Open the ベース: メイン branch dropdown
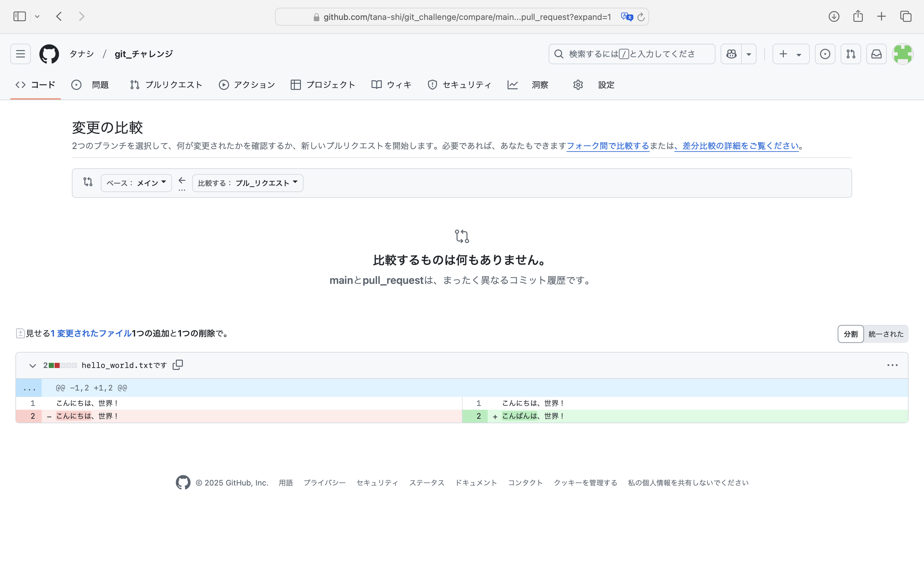 tap(136, 183)
